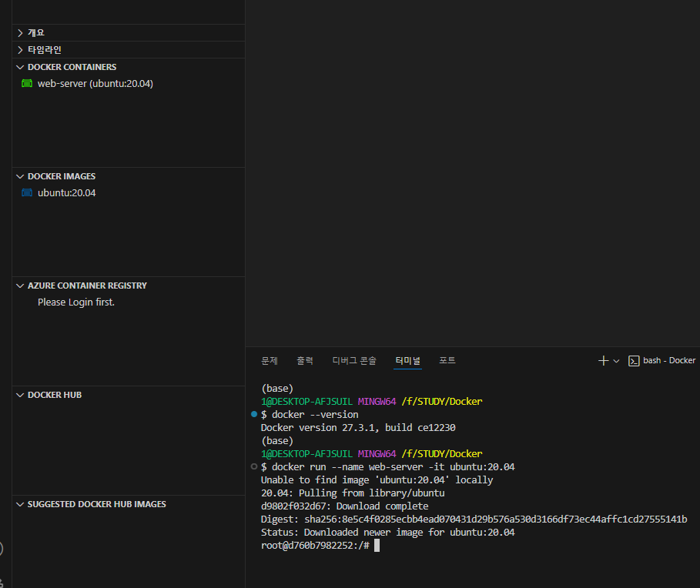
Task: Collapse the DOCKER IMAGES section
Action: 19,175
